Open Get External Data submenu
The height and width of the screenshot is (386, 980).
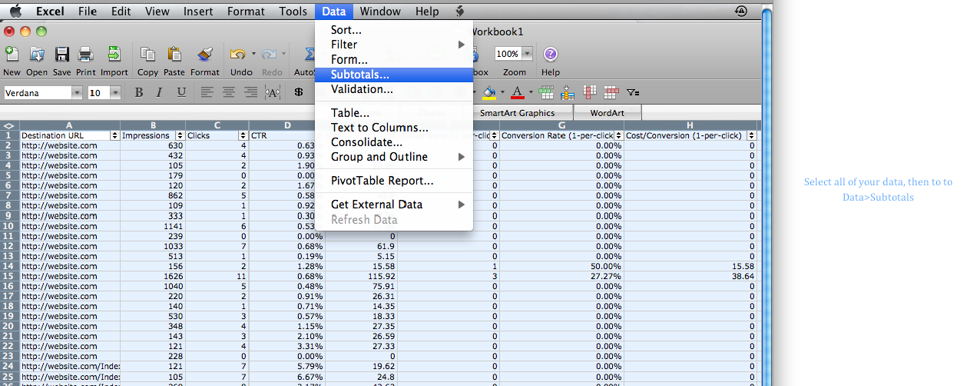(x=394, y=205)
